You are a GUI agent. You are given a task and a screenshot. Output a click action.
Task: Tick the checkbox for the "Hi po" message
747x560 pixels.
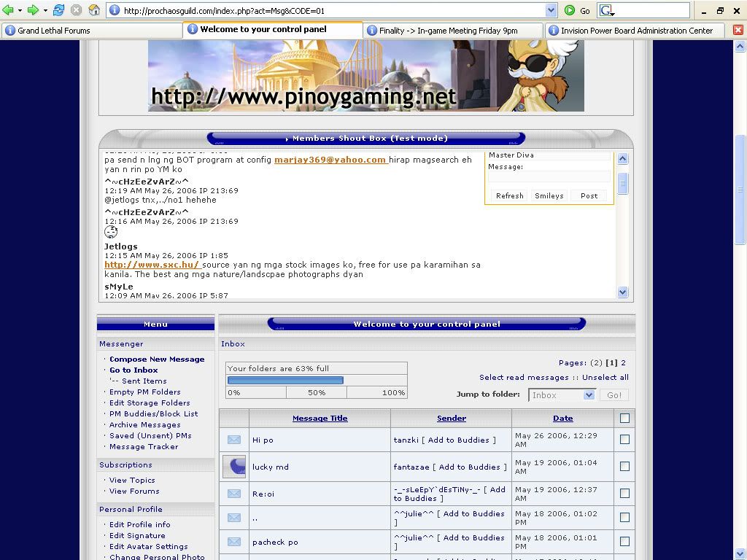click(624, 440)
